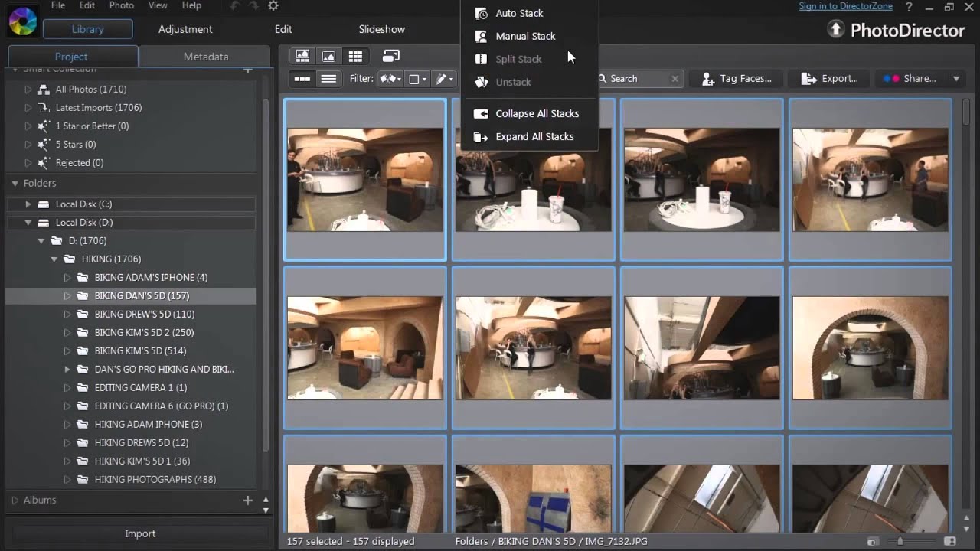980x551 pixels.
Task: Switch to browser grid mode icon
Action: (355, 56)
